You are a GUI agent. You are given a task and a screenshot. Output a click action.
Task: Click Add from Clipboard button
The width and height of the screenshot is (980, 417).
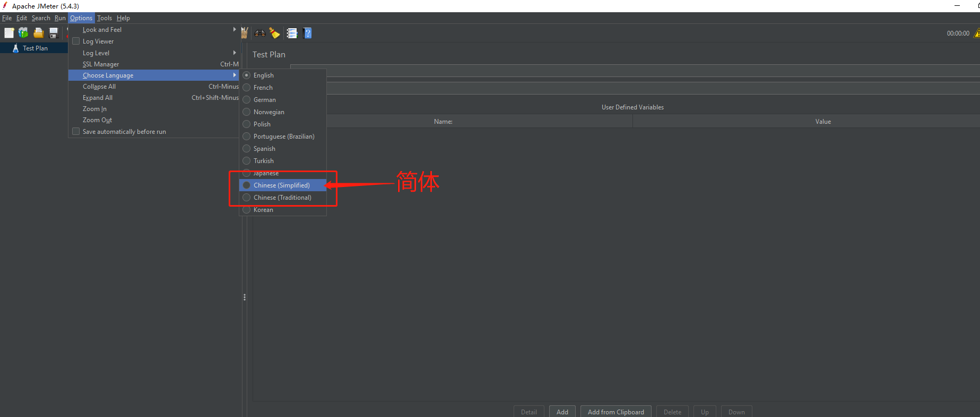click(616, 412)
